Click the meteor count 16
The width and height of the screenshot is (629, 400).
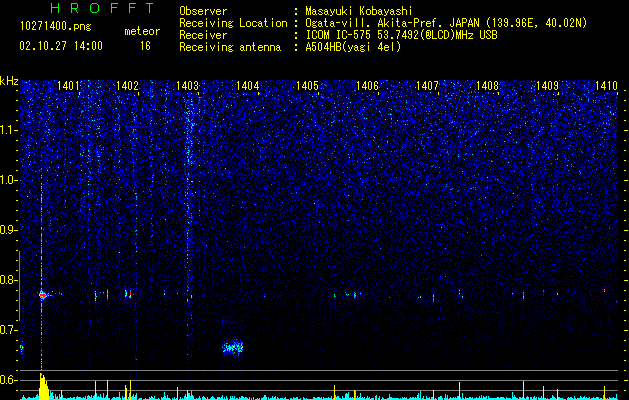145,46
